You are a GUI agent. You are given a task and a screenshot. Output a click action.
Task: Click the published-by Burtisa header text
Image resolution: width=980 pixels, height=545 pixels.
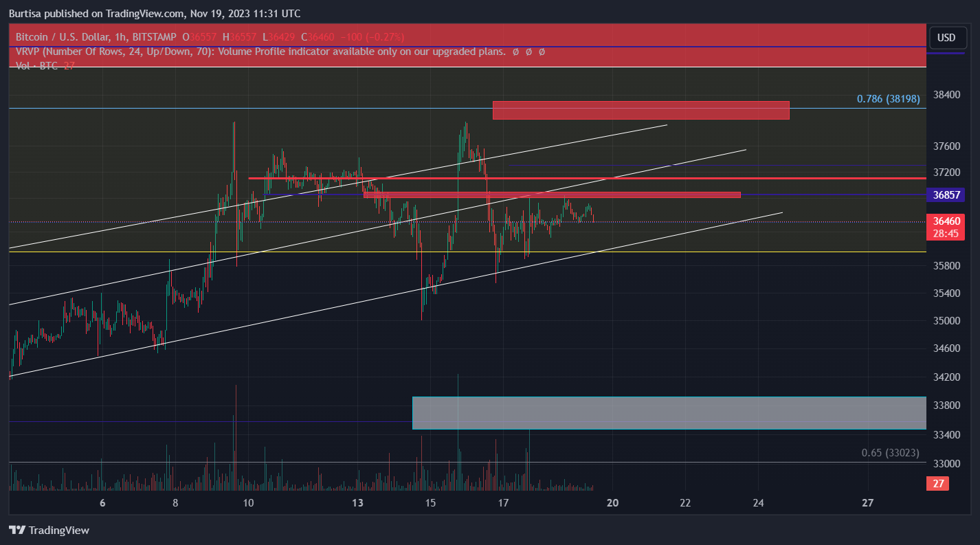click(x=154, y=13)
